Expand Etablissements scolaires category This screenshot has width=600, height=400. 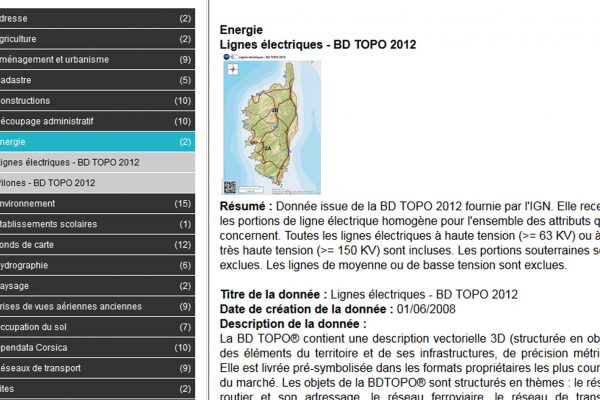(x=97, y=224)
